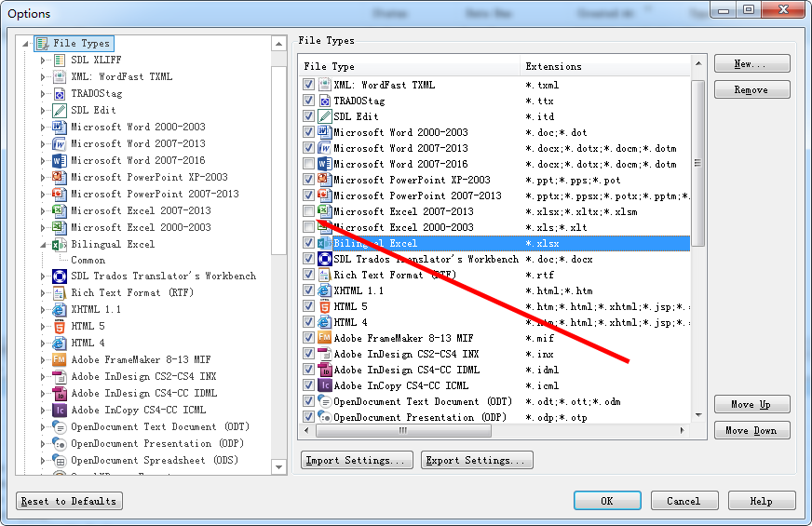Click the HTML 5 icon in tree
The width and height of the screenshot is (812, 526).
[x=60, y=326]
